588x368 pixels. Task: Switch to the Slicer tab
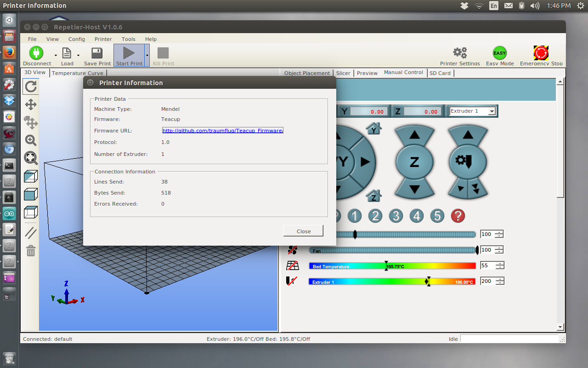point(343,73)
